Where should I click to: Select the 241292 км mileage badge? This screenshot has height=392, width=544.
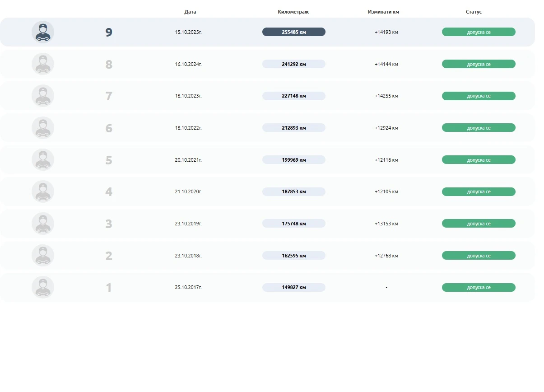[x=293, y=64]
